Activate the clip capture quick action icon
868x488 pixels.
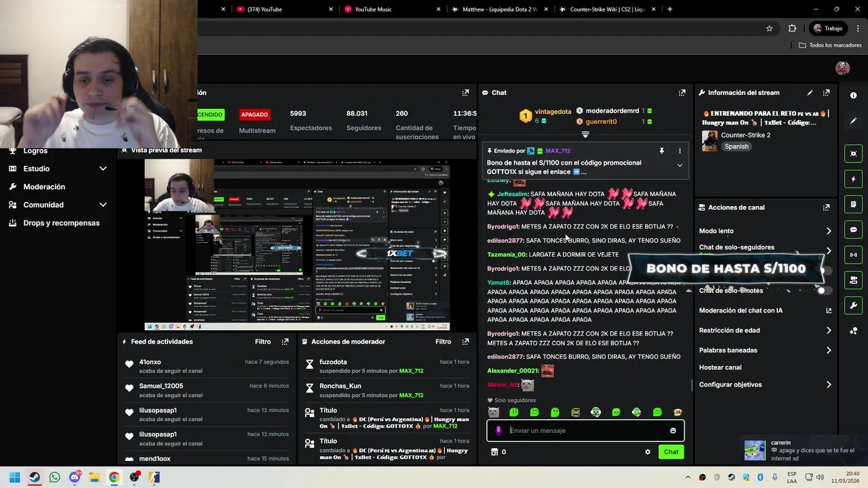coord(854,154)
